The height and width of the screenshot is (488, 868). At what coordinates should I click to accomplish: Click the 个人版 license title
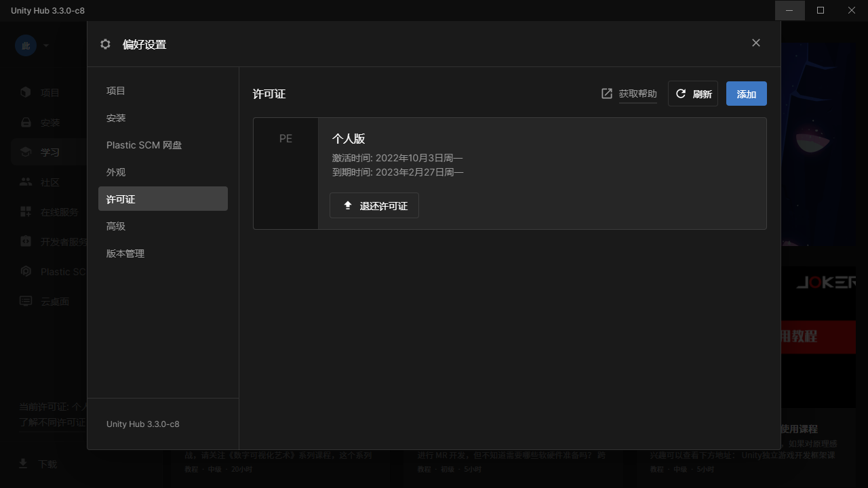(x=349, y=139)
